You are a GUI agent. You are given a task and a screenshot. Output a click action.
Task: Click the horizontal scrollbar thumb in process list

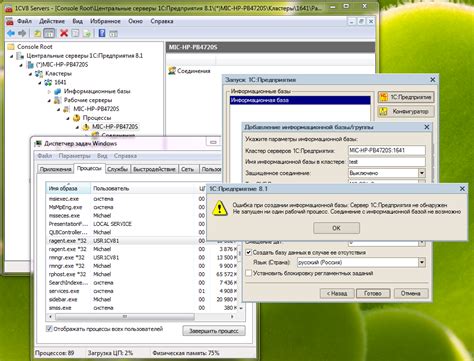click(x=125, y=316)
